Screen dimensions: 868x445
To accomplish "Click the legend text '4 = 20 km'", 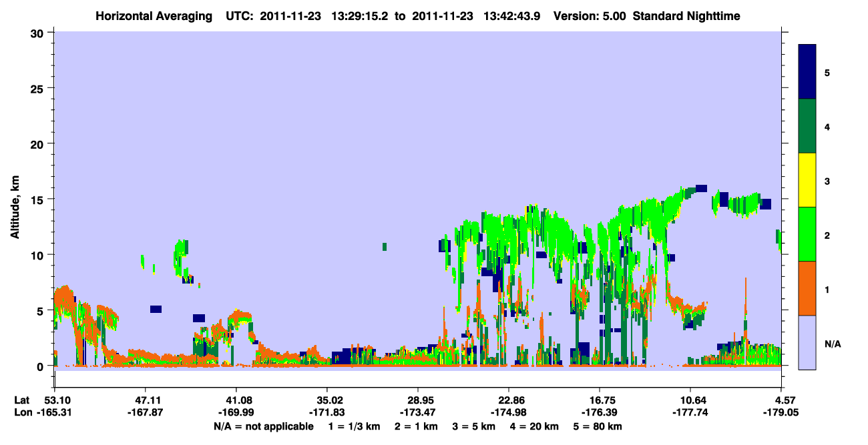I will point(535,426).
